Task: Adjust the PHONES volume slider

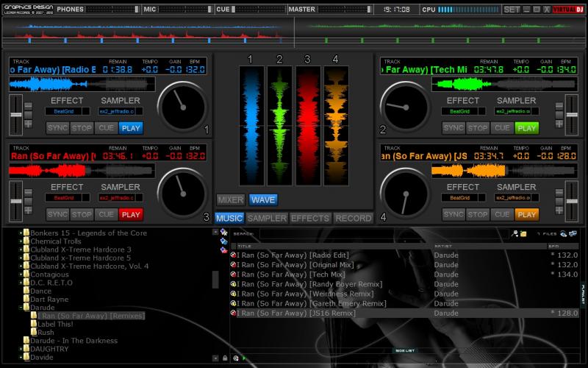Action: 112,10
